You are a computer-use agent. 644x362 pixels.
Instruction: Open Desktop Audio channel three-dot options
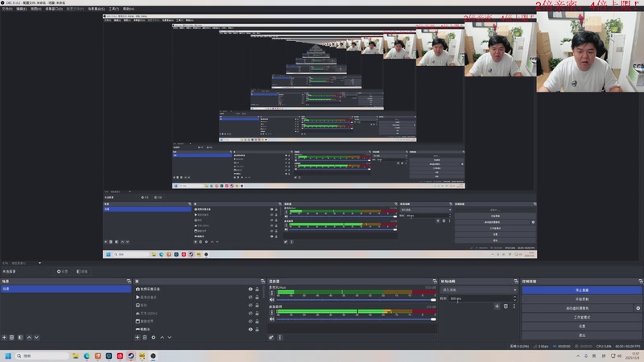(271, 312)
